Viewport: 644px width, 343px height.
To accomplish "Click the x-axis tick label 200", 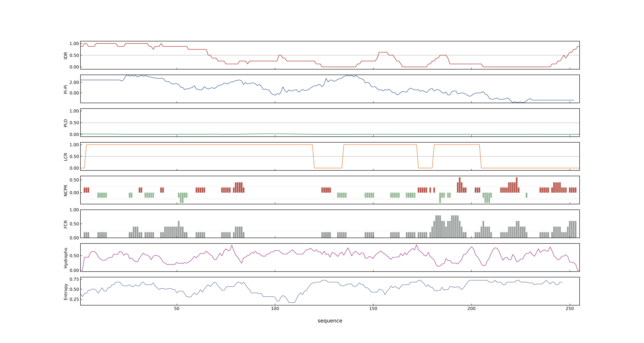I will click(472, 309).
